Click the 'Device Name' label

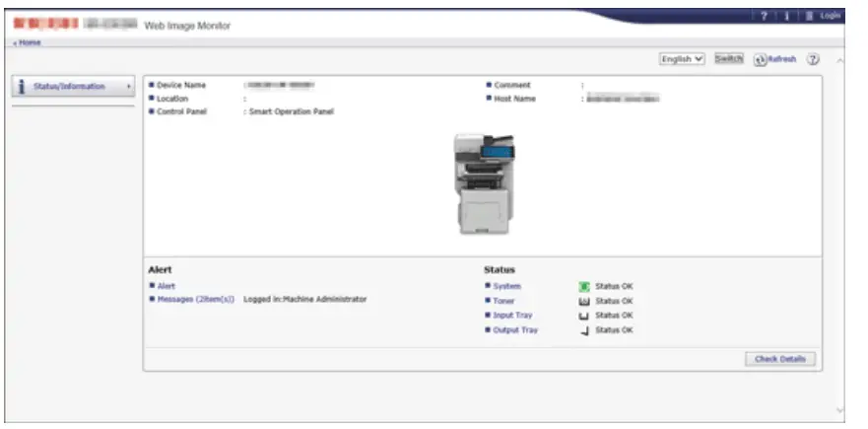point(181,86)
